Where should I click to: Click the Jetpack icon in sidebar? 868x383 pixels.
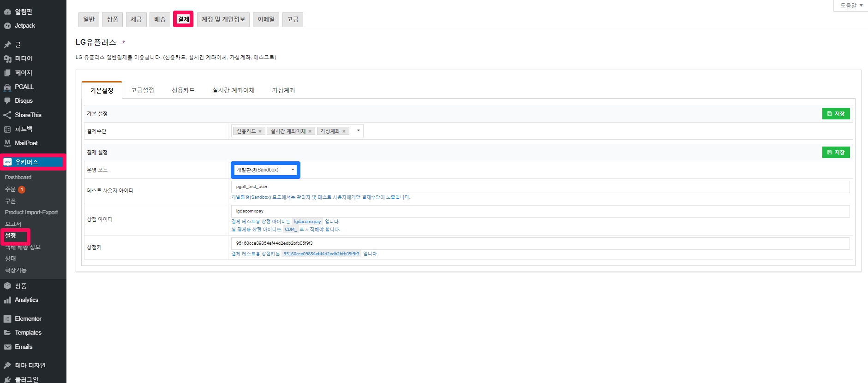(x=7, y=26)
